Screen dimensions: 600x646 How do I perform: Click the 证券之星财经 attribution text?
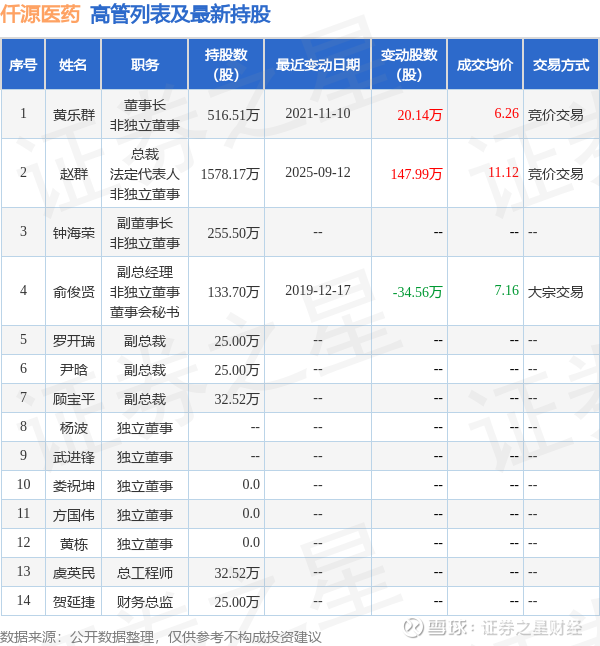[532, 628]
